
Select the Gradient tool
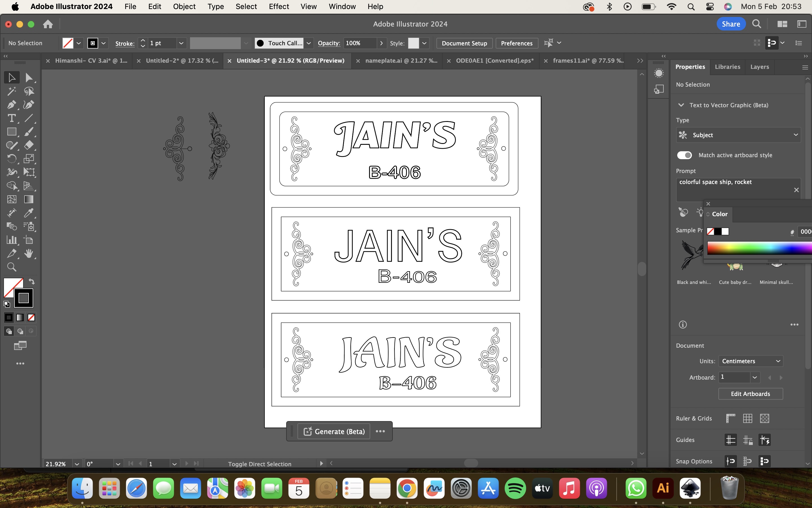tap(29, 199)
